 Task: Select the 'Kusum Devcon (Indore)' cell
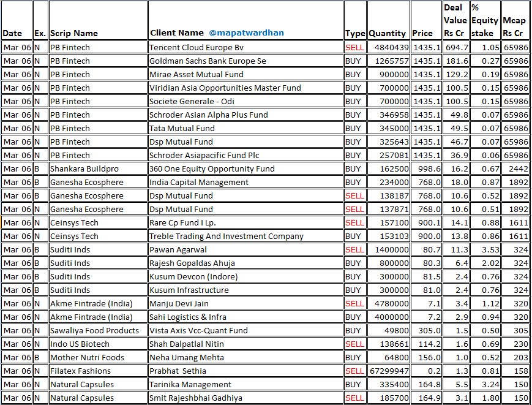click(x=245, y=277)
